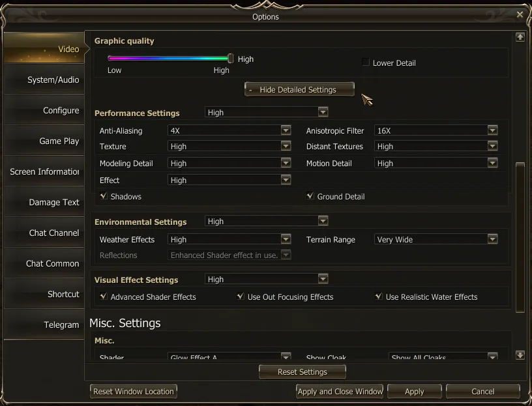
Task: Open the Chat Channel tab
Action: [44, 233]
